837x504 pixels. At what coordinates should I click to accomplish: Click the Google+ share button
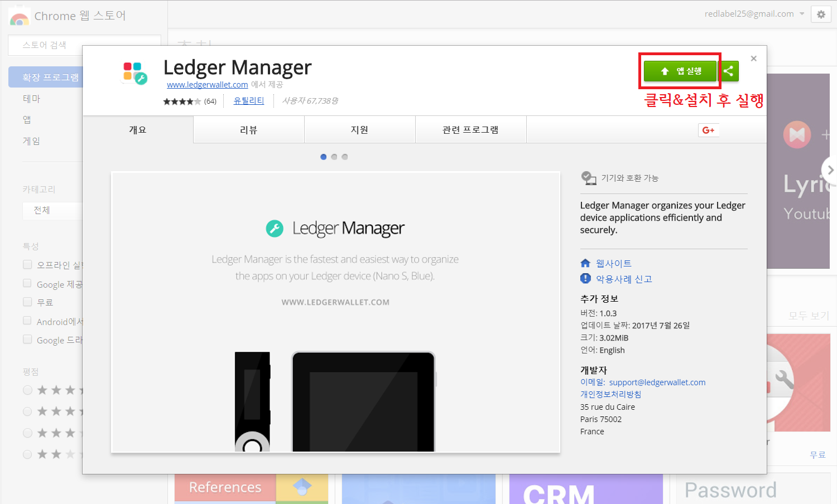pyautogui.click(x=709, y=130)
